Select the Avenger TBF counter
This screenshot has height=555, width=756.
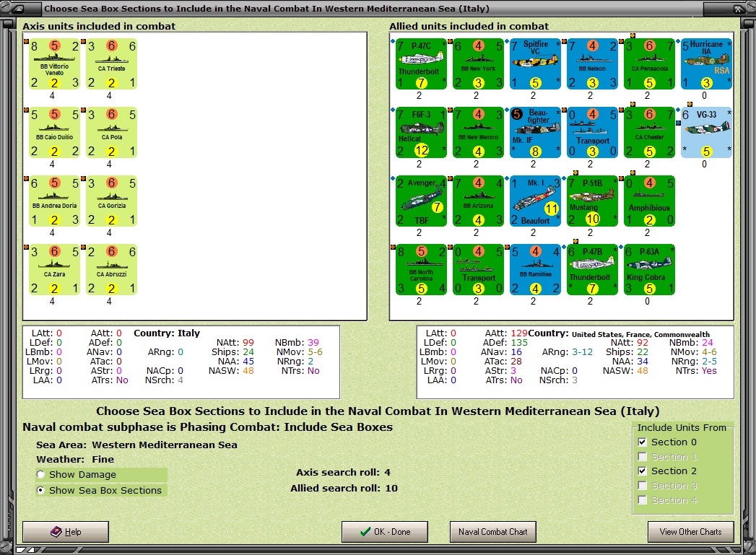(421, 201)
